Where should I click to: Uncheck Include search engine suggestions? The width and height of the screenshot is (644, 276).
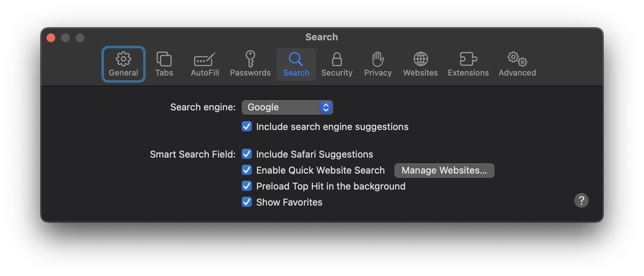click(x=247, y=126)
